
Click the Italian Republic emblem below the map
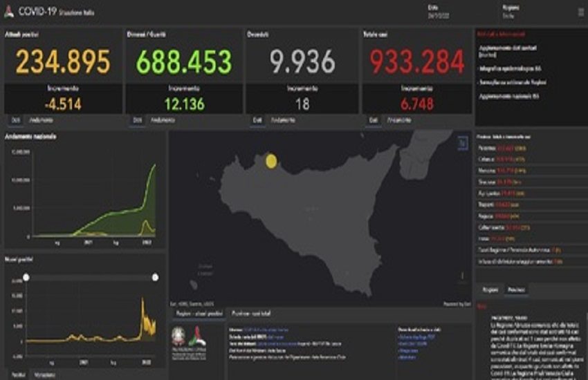pyautogui.click(x=178, y=338)
